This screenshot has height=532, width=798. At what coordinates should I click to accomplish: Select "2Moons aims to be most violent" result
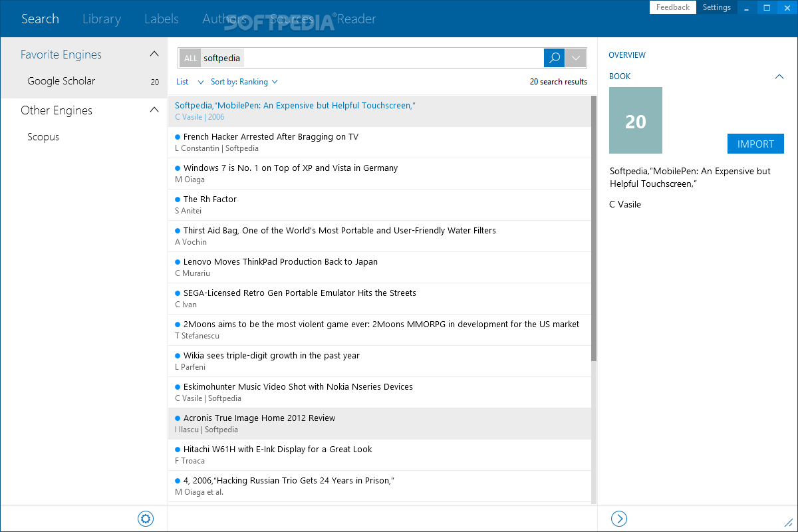379,330
